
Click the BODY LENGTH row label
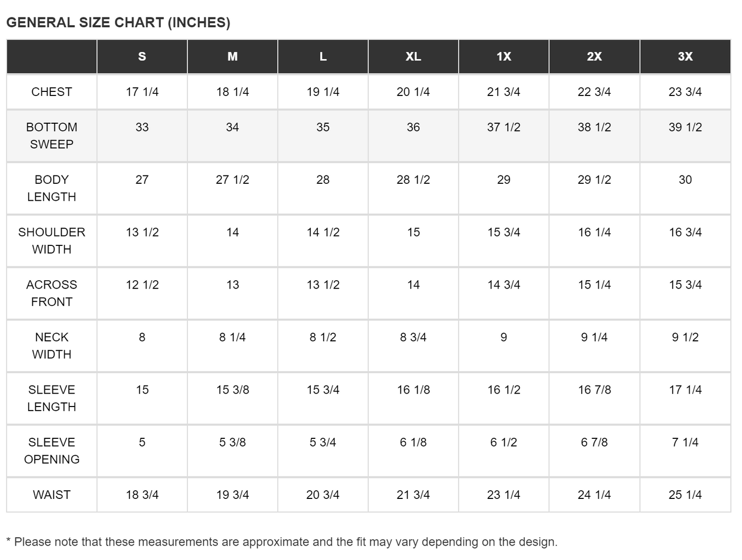pyautogui.click(x=52, y=188)
